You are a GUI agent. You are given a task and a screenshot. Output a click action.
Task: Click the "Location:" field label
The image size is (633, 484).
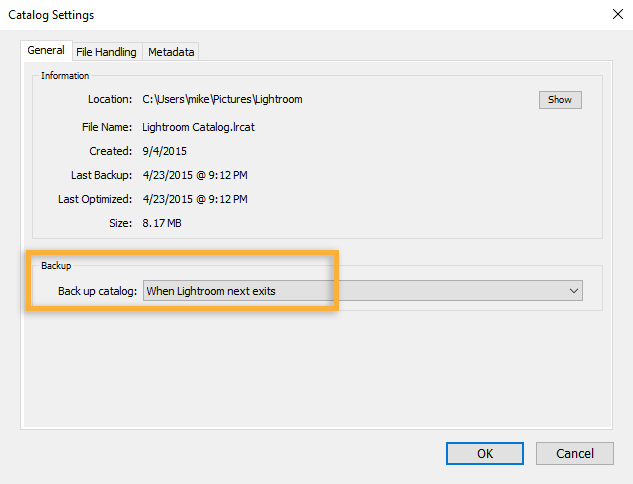(x=110, y=99)
